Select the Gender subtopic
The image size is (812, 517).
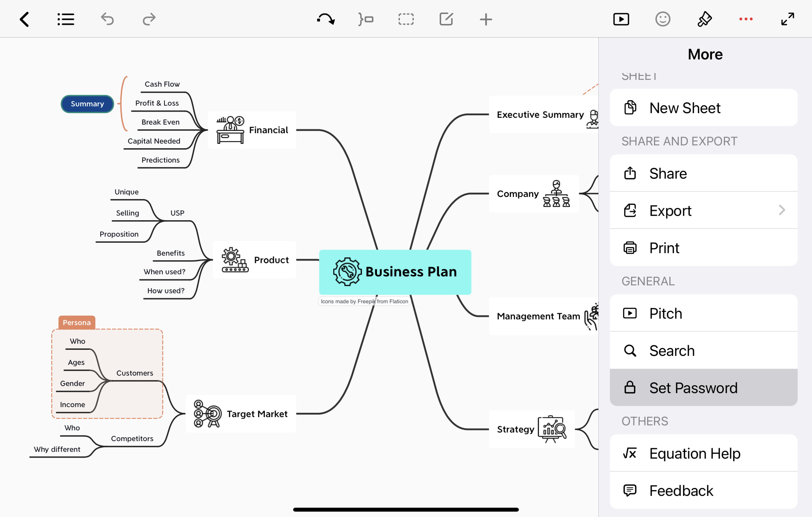point(73,384)
